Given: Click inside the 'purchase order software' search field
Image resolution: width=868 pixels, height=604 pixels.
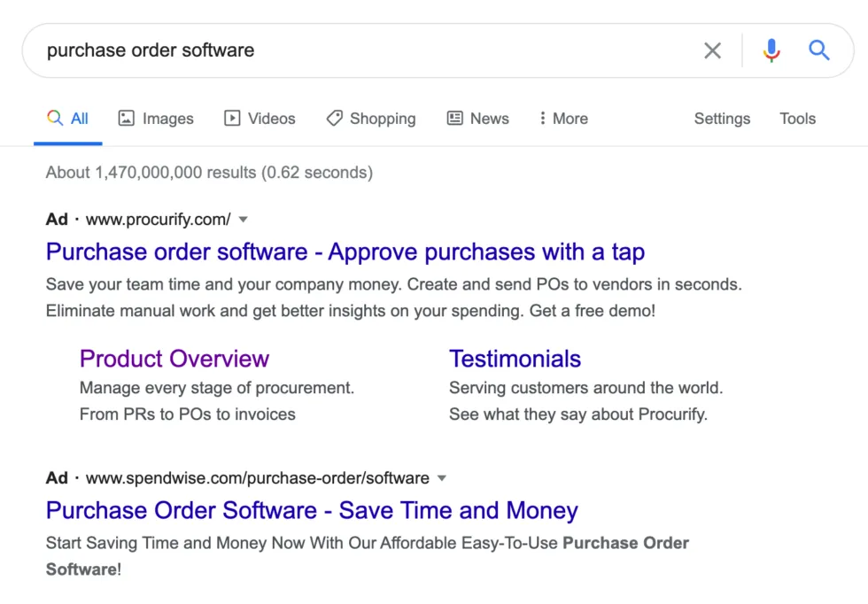Looking at the screenshot, I should (354, 50).
